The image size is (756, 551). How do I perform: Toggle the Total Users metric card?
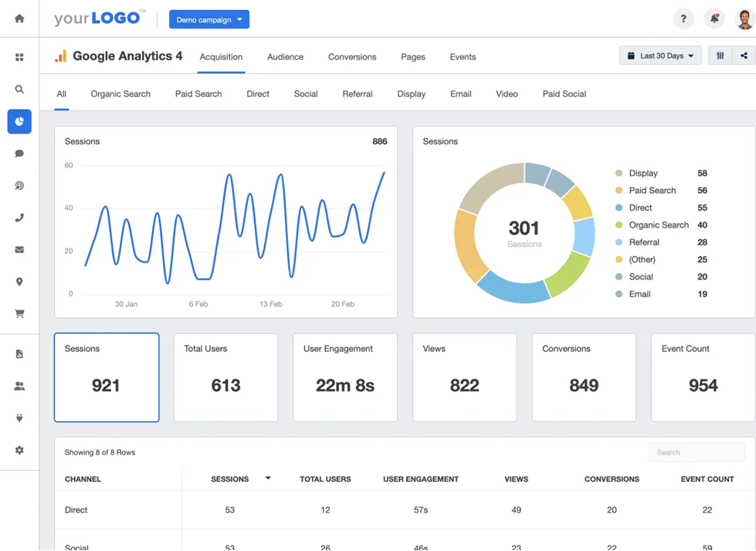[225, 377]
